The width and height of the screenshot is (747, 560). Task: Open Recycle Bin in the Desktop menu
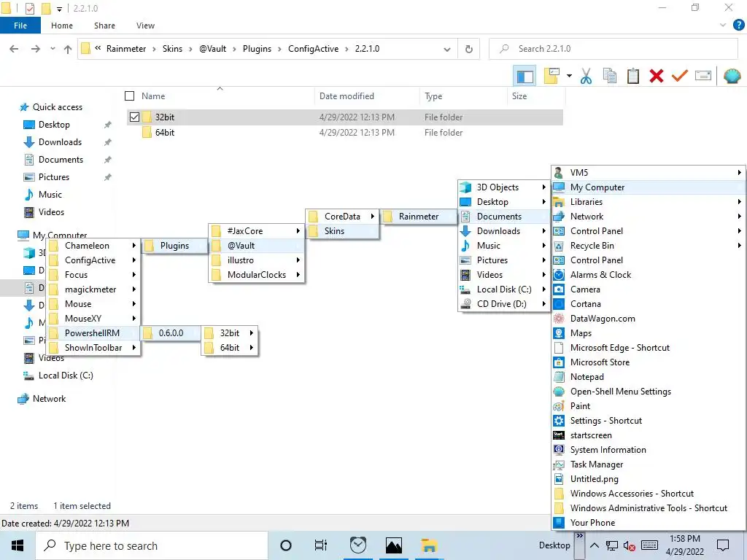(x=648, y=246)
